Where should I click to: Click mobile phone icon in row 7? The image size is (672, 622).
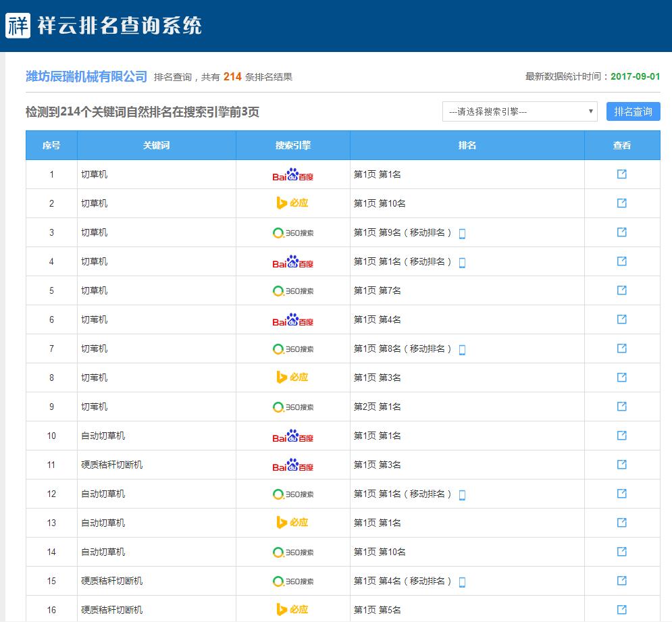[x=462, y=350]
